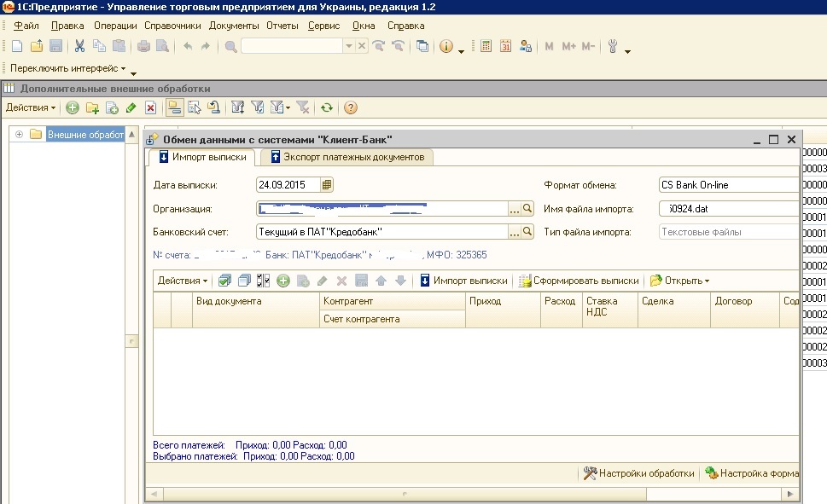Click the M- memory subtract button
The height and width of the screenshot is (504, 827).
point(588,46)
